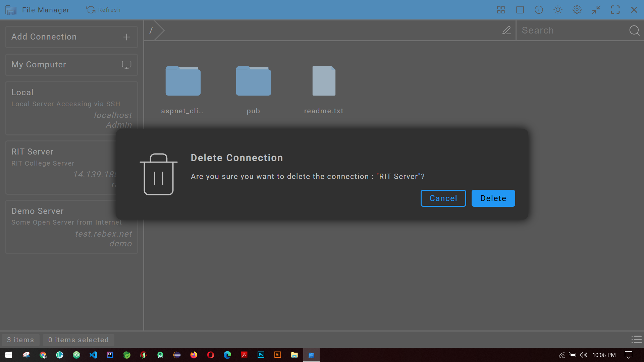Toggle the light/dark theme sun icon
Screen dimensions: 644x362
(x=557, y=10)
